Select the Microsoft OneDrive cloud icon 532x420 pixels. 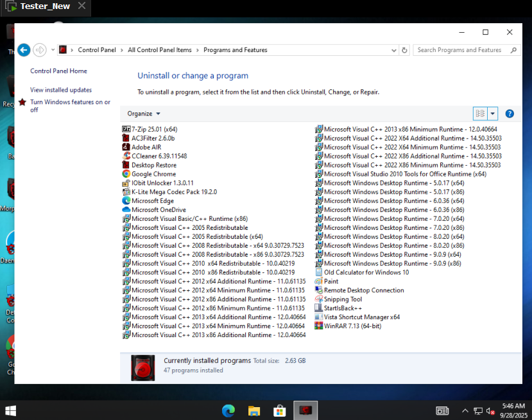point(126,210)
